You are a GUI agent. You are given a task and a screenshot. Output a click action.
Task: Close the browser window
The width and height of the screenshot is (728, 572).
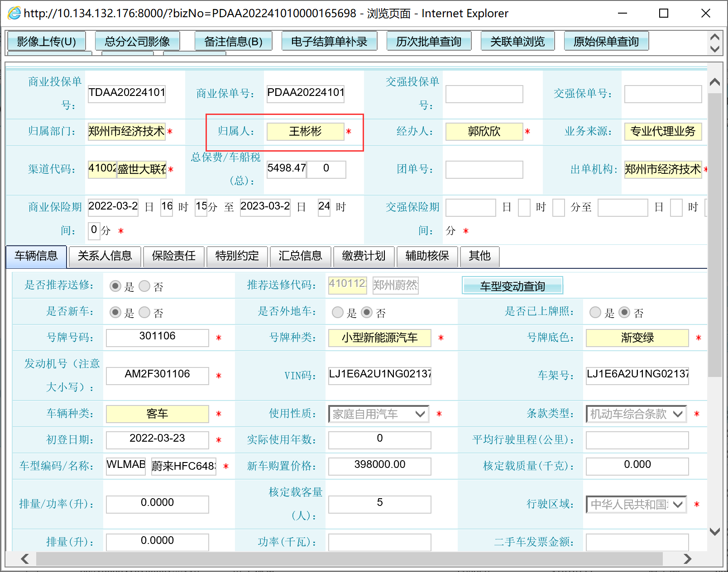705,13
